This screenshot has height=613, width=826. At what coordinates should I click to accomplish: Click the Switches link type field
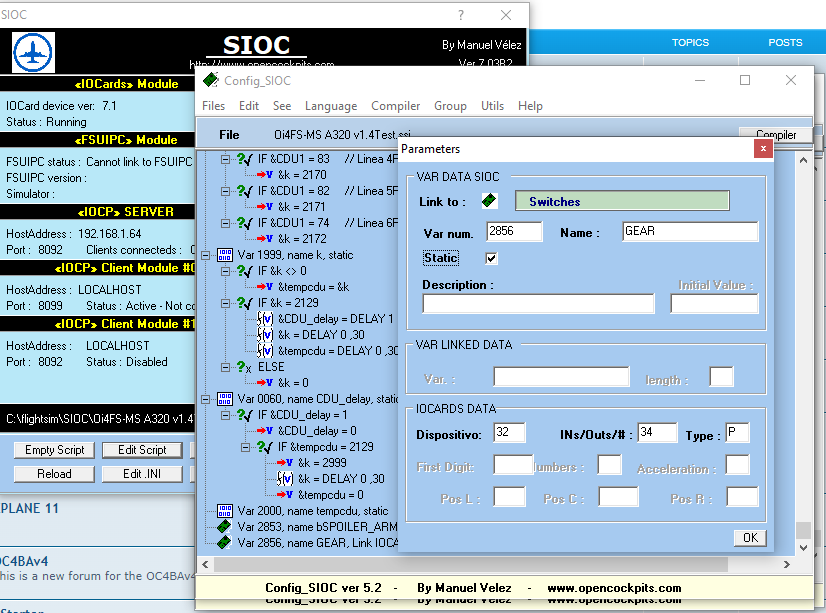coord(621,201)
